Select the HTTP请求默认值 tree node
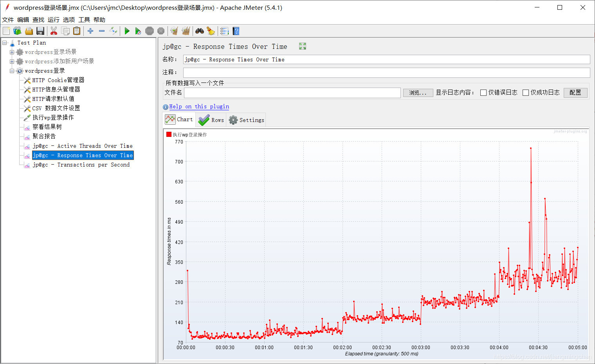The width and height of the screenshot is (595, 364). point(53,99)
